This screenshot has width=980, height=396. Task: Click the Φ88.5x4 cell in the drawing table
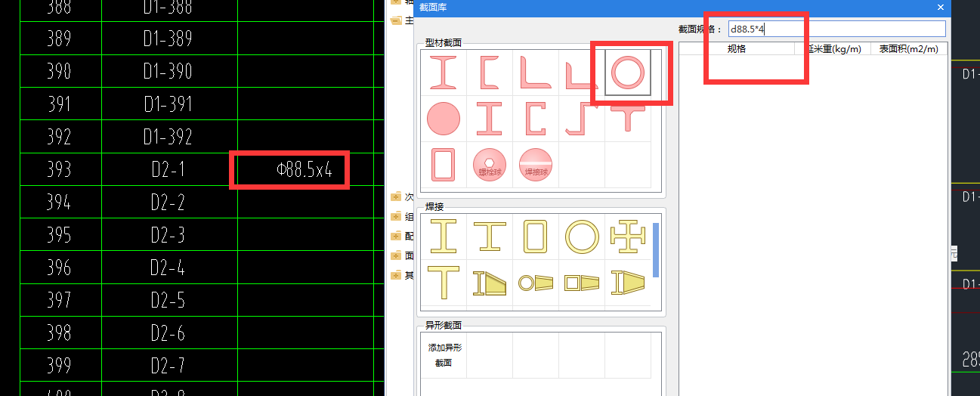pos(305,170)
